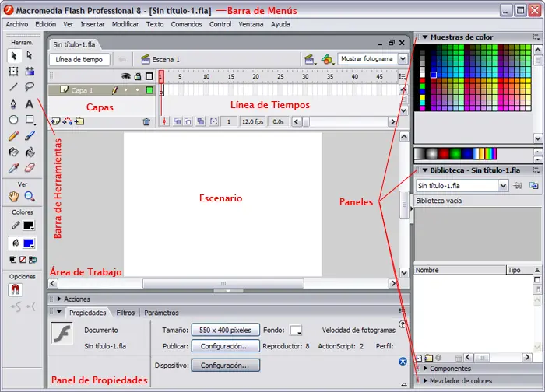Delete layer using the trash icon

pyautogui.click(x=146, y=122)
